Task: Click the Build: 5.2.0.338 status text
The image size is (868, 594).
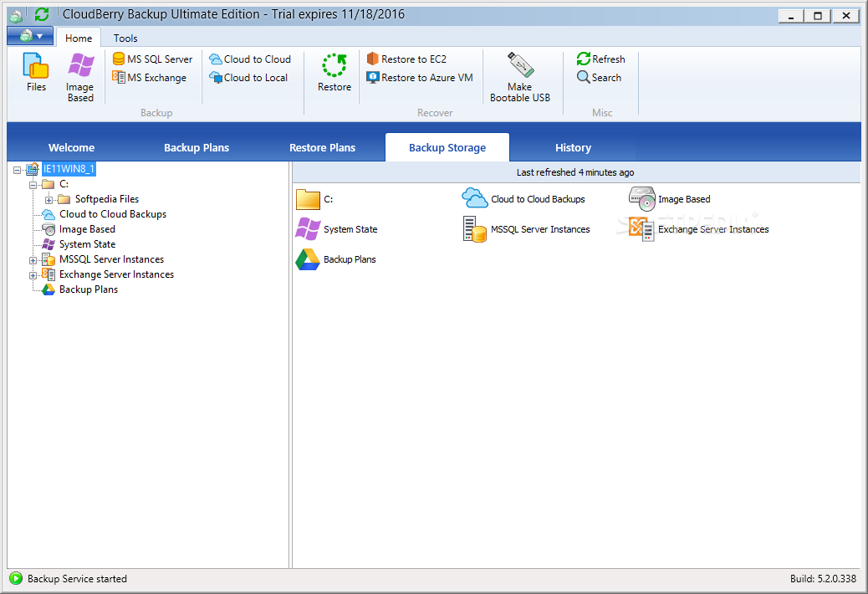Action: tap(823, 578)
